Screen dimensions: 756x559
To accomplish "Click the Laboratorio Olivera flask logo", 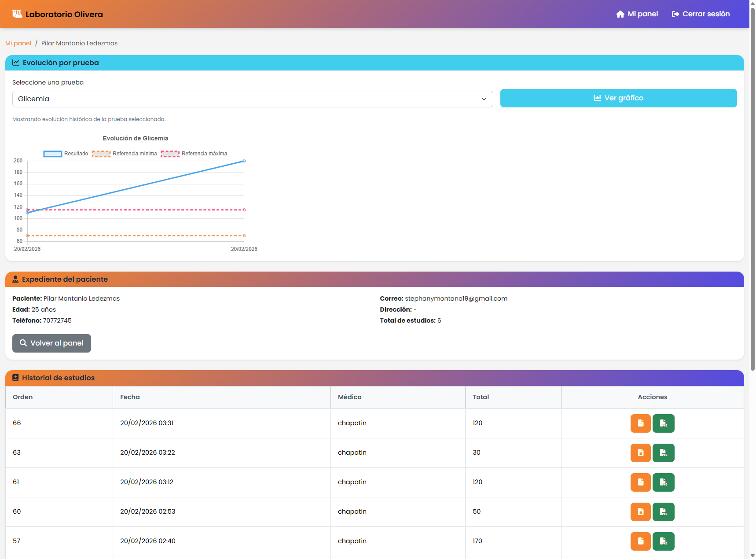I will (17, 14).
